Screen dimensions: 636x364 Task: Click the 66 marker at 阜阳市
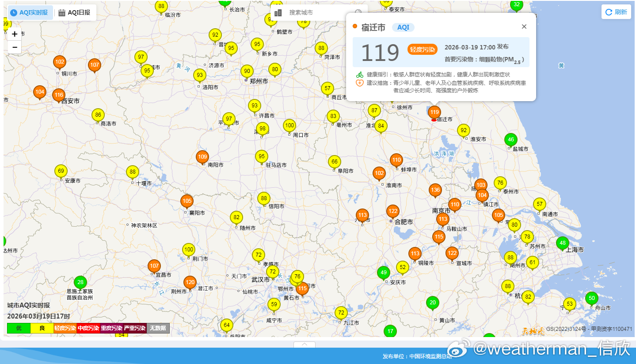(335, 163)
